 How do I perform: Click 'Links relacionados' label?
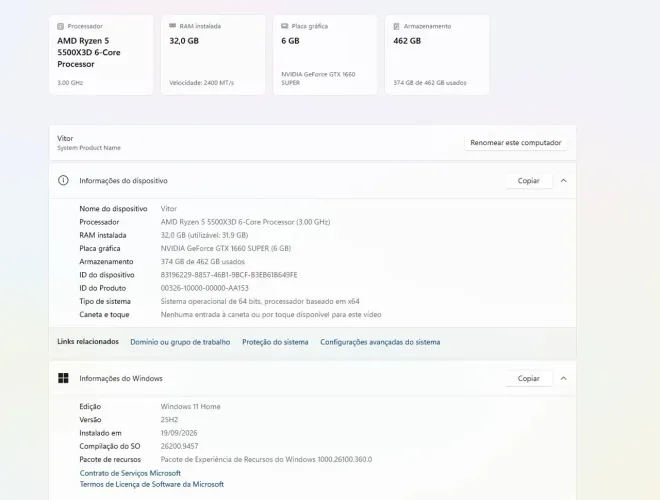coord(88,341)
